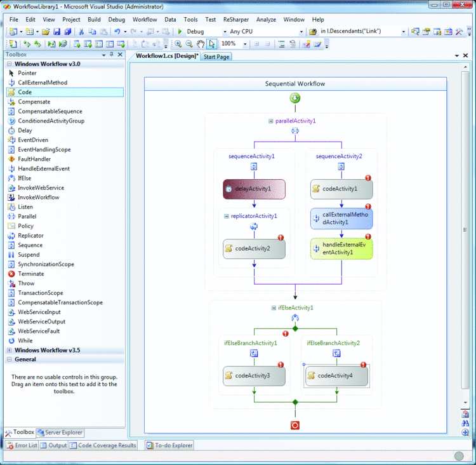The width and height of the screenshot is (476, 465).
Task: Open the To-do Explorer panel
Action: click(x=169, y=445)
